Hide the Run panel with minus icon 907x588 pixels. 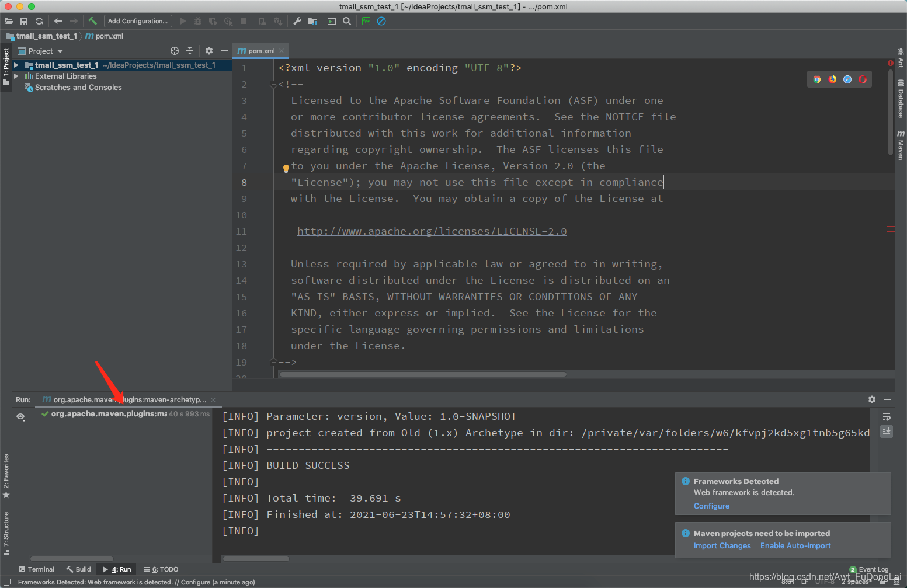coord(887,399)
